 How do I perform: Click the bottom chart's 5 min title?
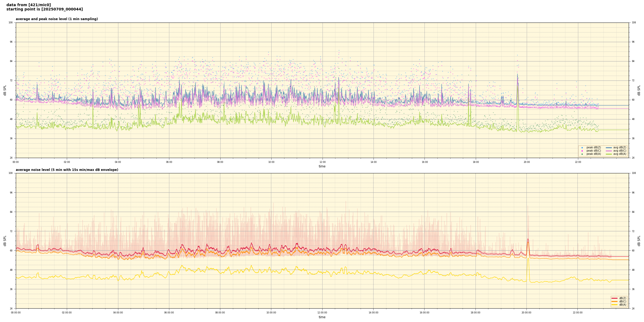[67, 170]
